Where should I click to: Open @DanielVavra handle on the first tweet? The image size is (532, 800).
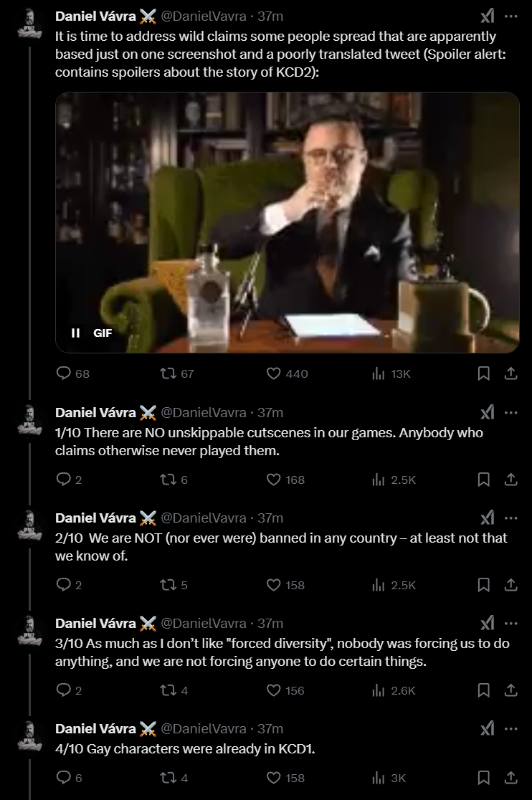204,16
